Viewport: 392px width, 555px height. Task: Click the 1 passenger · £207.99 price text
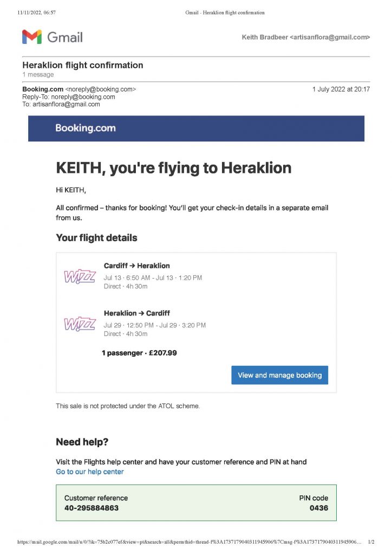tap(139, 353)
